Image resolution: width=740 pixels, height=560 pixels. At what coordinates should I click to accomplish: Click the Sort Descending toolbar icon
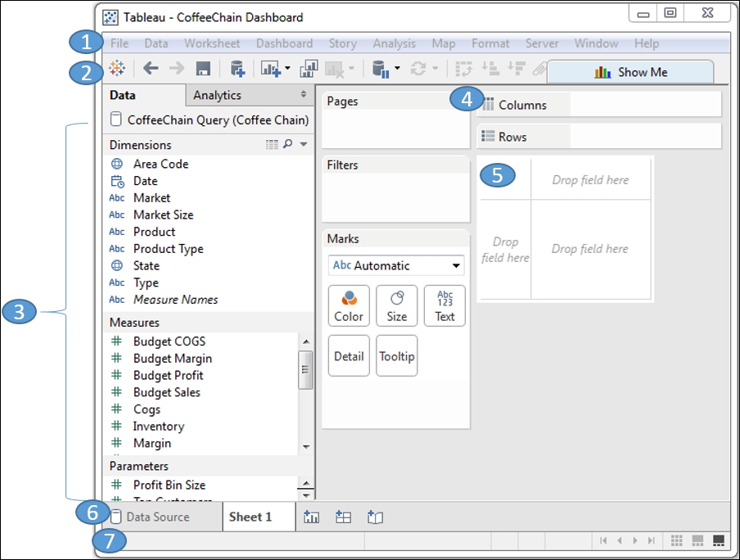click(x=517, y=69)
